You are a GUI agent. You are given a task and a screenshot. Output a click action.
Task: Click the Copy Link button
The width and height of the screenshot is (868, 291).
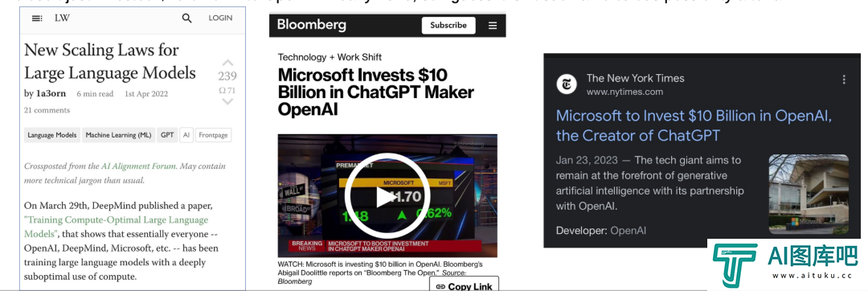click(464, 285)
